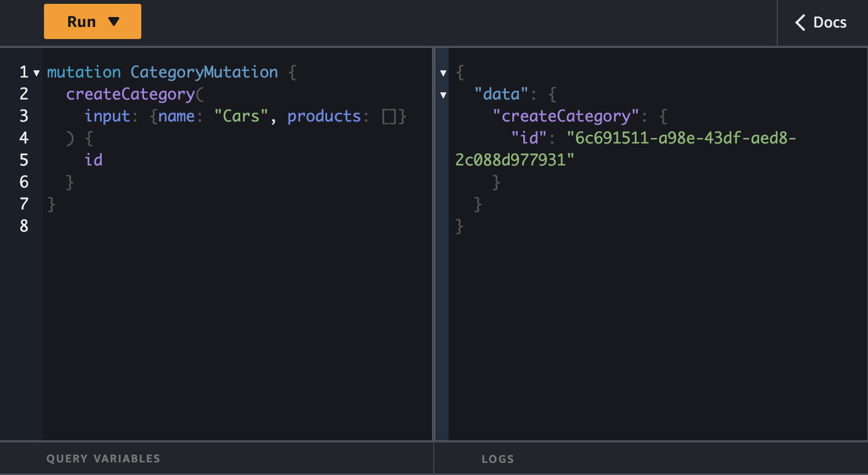
Task: Click the returned id value in results
Action: (681, 138)
